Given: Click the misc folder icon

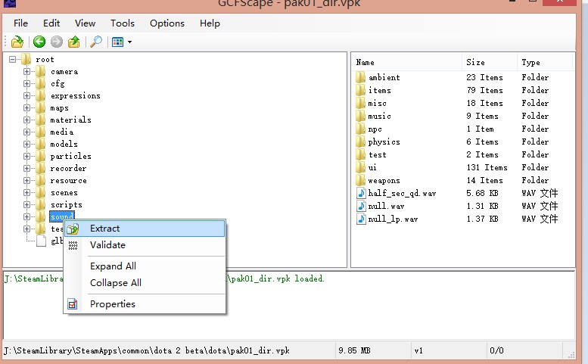Looking at the screenshot, I should tap(360, 103).
